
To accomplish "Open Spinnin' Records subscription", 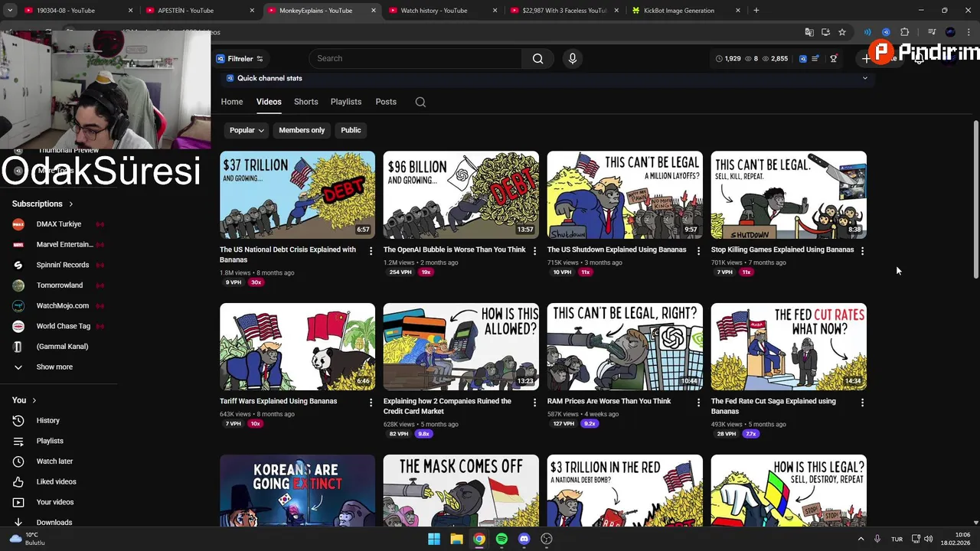I will (63, 265).
